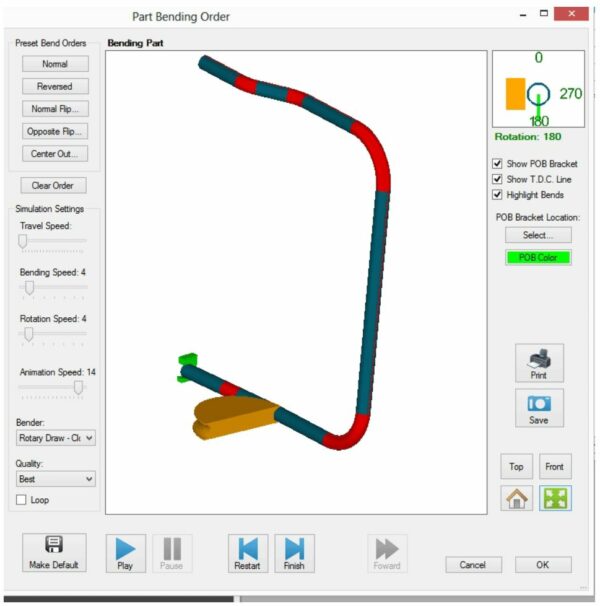Click the Rotation: 180 readout

528,136
